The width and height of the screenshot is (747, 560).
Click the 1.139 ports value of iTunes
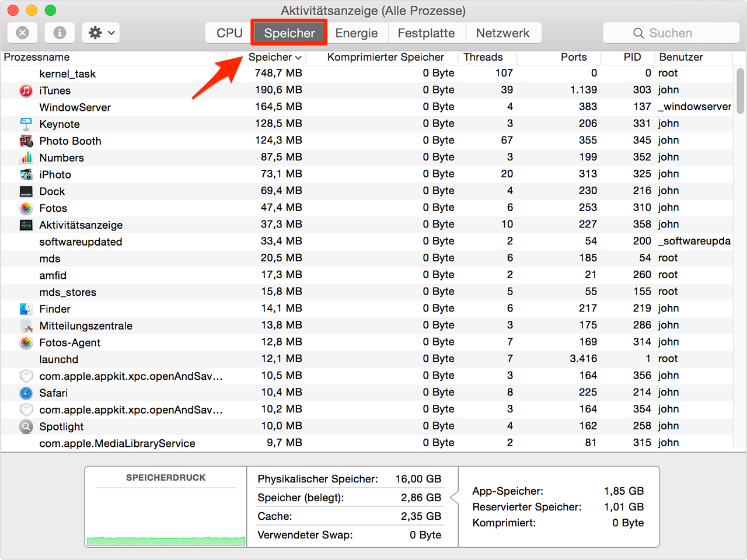[583, 90]
